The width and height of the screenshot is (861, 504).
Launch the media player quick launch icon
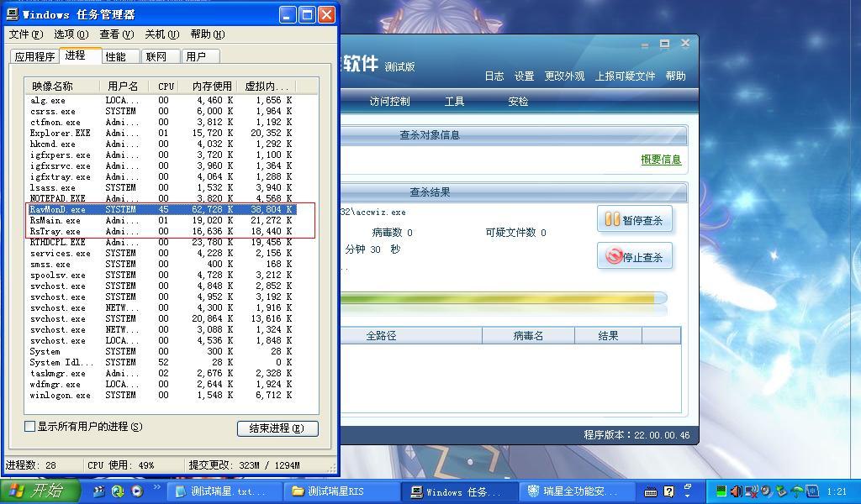click(137, 491)
